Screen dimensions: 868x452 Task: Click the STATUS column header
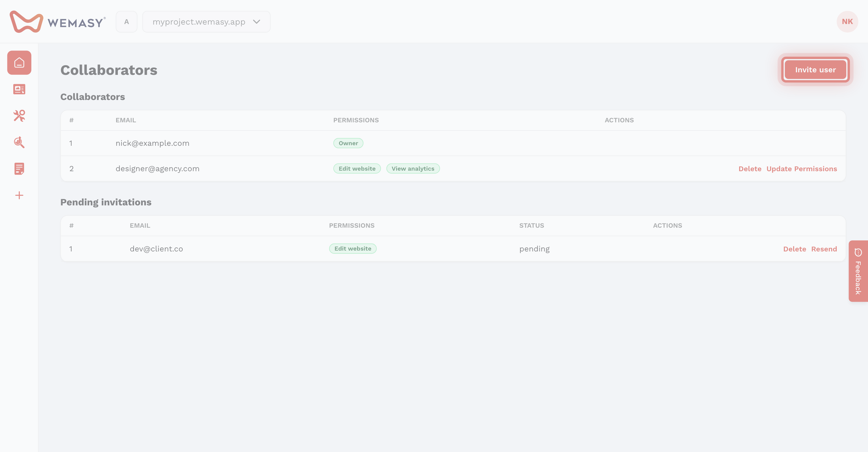(531, 226)
